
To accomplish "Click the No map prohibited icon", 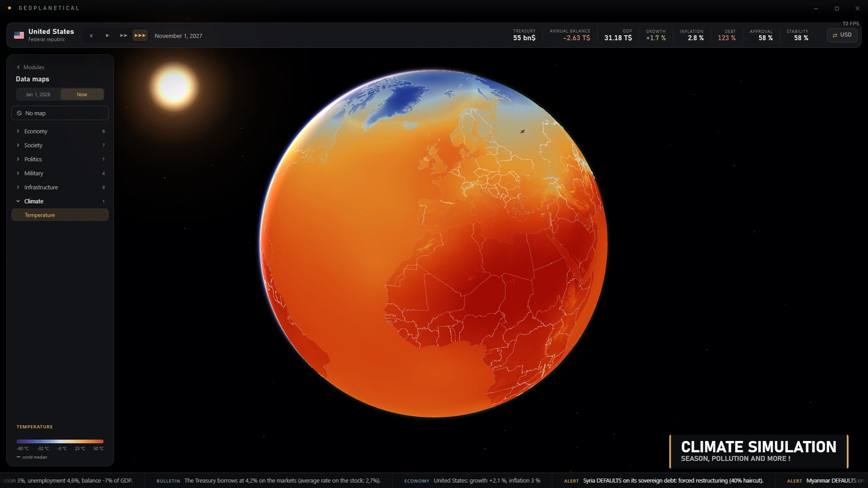I will 19,113.
